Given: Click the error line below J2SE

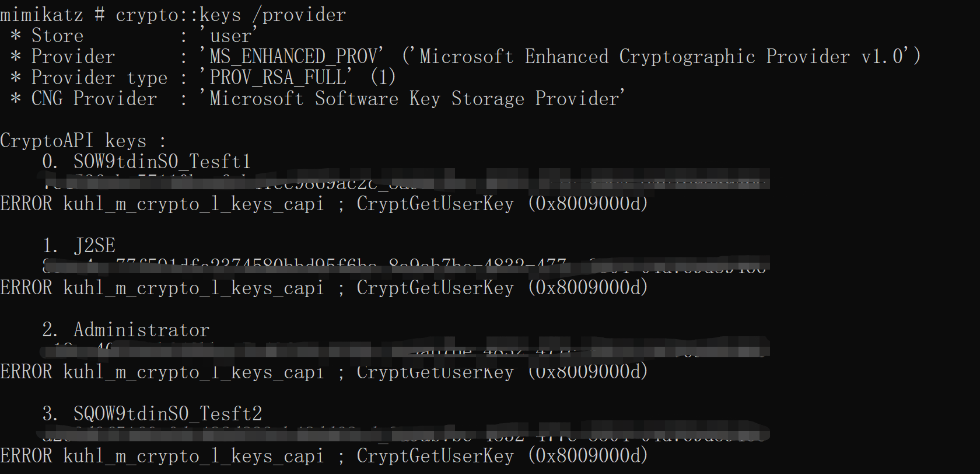Looking at the screenshot, I should coord(324,288).
